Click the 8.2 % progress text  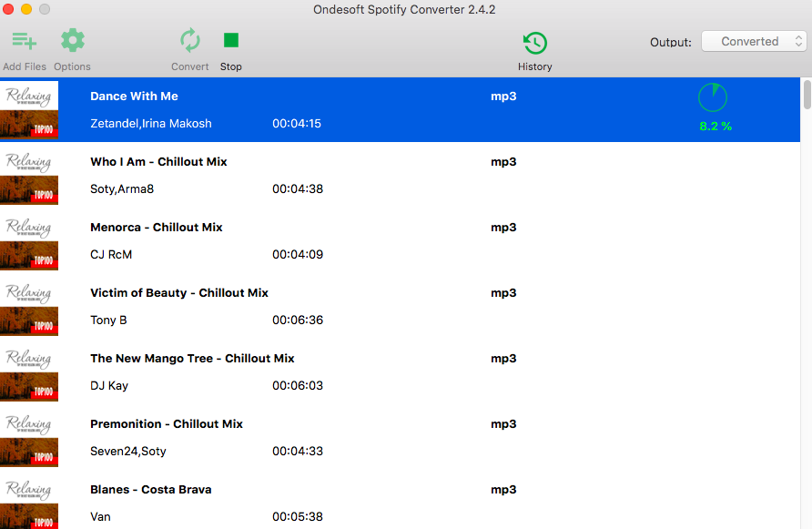(x=716, y=127)
